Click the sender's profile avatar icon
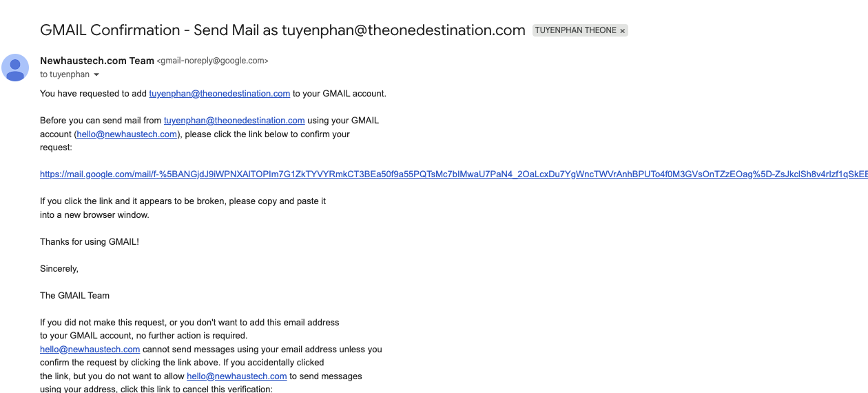Screen dimensions: 868x393 pos(15,68)
